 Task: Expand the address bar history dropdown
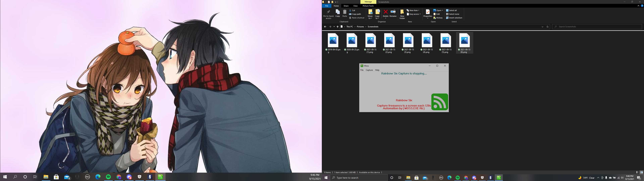pos(542,27)
